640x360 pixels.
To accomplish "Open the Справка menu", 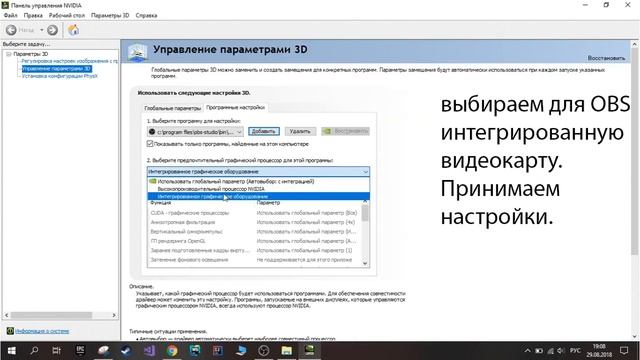I will [x=146, y=15].
